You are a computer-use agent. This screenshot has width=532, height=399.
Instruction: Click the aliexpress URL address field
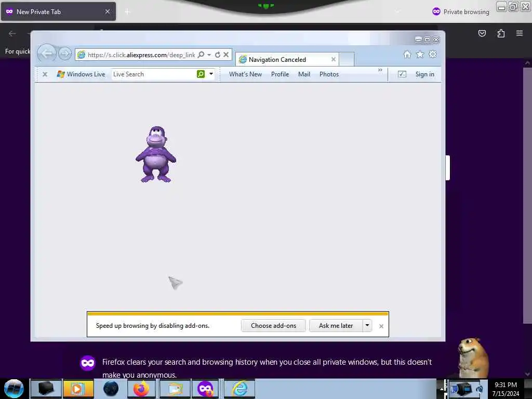[x=141, y=55]
